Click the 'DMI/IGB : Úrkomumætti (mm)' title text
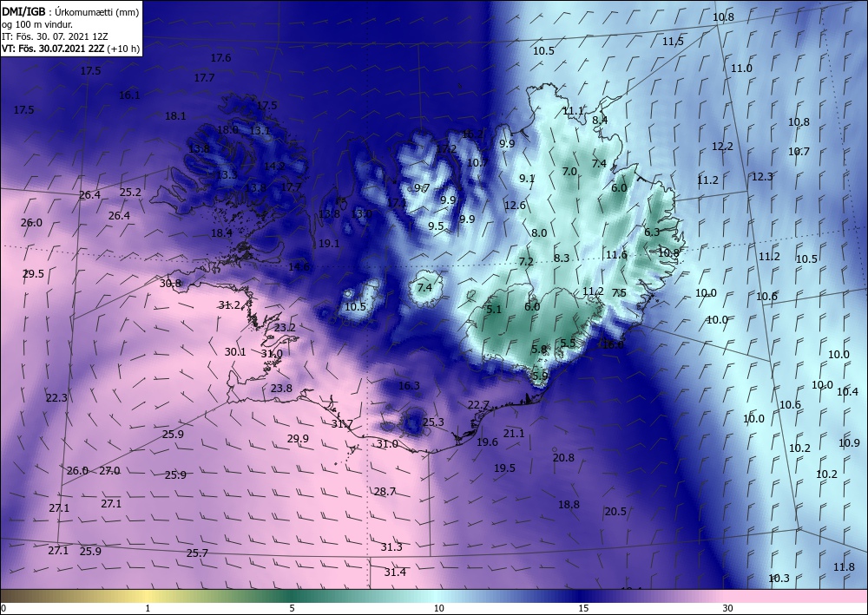 (70, 11)
